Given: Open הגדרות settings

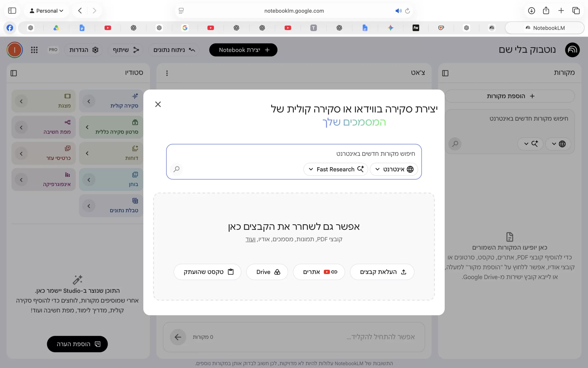Looking at the screenshot, I should click(x=83, y=50).
